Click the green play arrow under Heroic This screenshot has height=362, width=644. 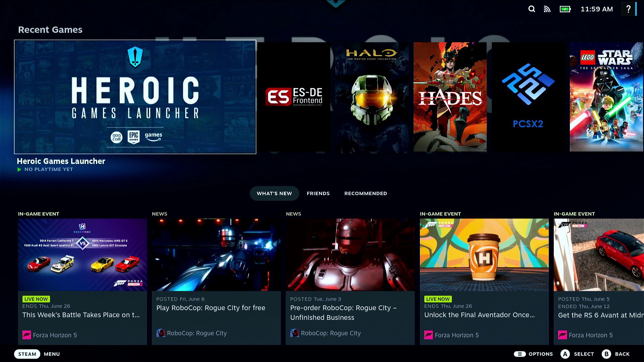pos(19,170)
